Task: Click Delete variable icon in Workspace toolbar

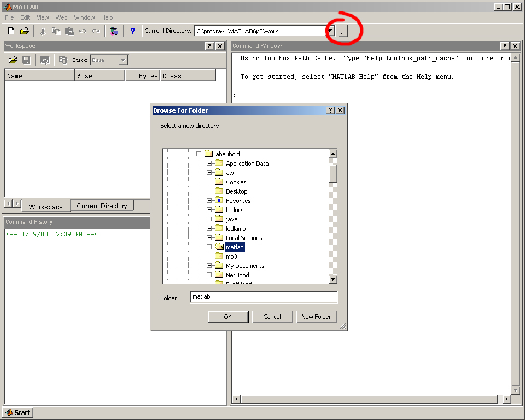Action: tap(62, 60)
